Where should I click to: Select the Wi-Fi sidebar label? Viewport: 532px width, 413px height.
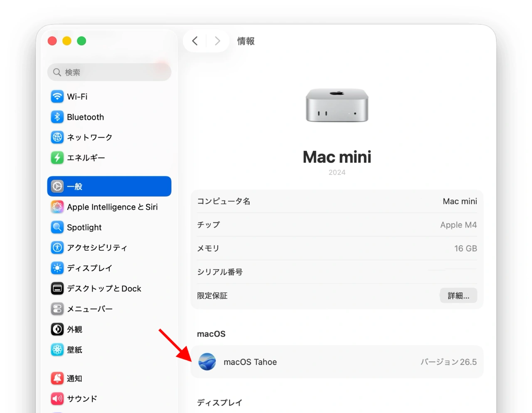pos(77,96)
